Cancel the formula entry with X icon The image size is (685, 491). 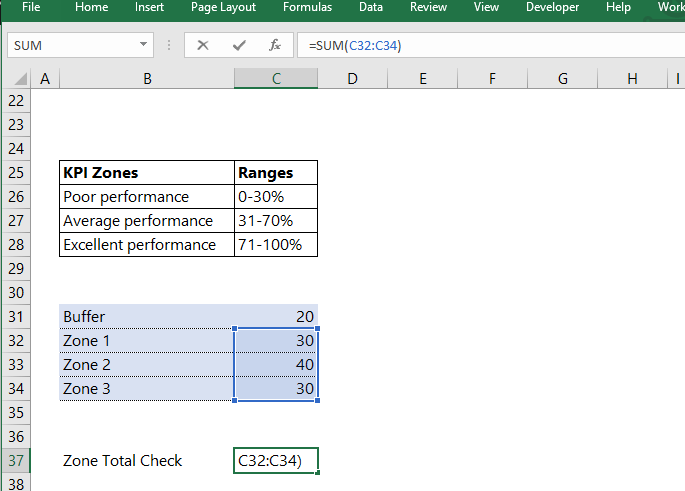[203, 45]
